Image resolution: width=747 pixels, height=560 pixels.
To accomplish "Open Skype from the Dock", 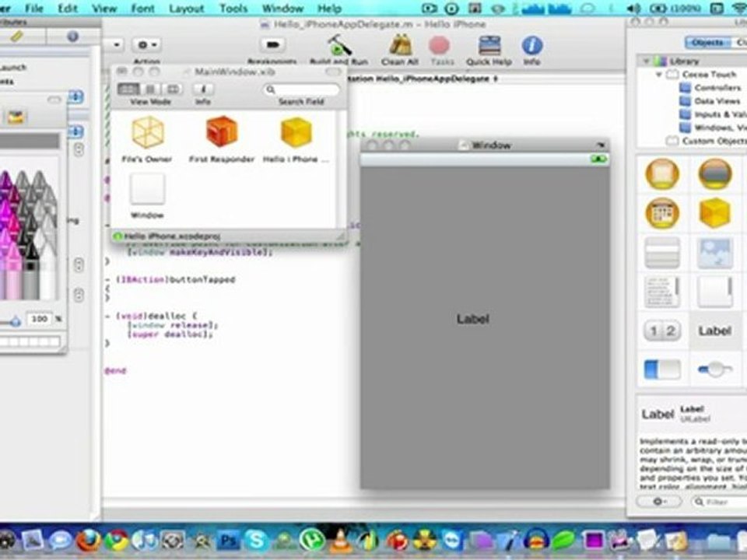I will [x=256, y=540].
